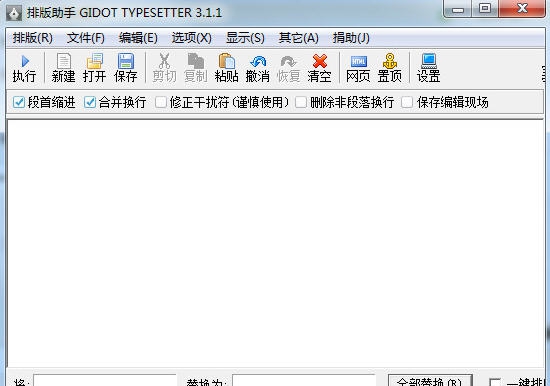
Task: Open the 排版(R) menu
Action: (x=33, y=38)
